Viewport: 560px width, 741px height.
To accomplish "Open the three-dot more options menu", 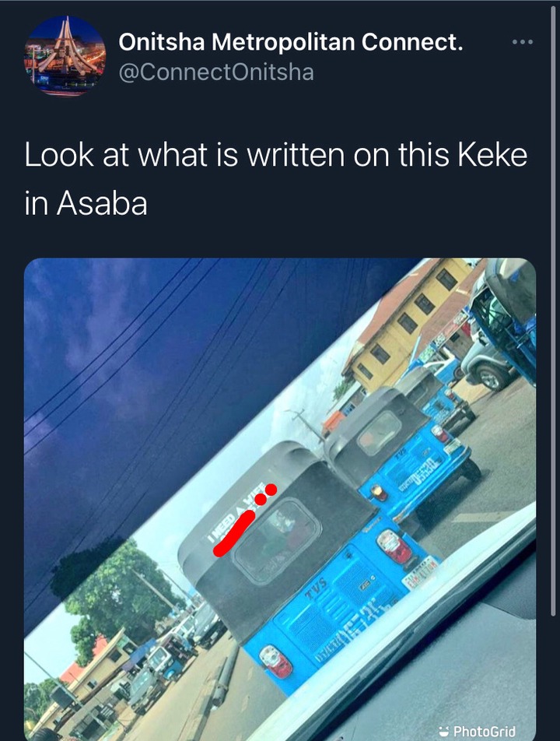I will (x=523, y=42).
